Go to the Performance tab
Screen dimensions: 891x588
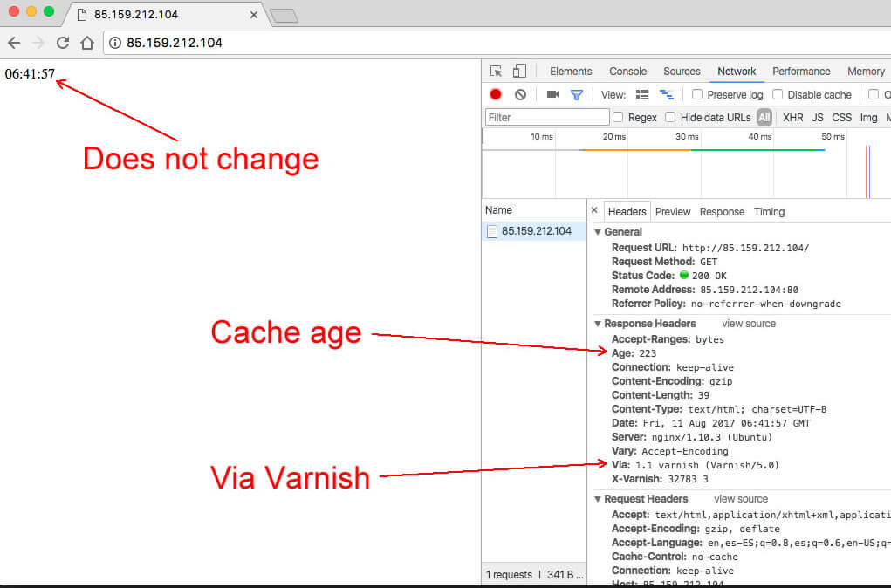801,71
